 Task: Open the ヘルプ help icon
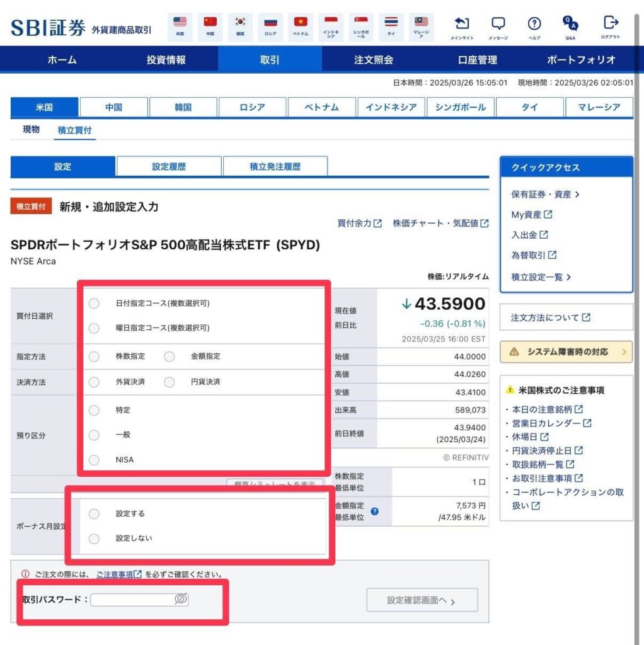(534, 27)
